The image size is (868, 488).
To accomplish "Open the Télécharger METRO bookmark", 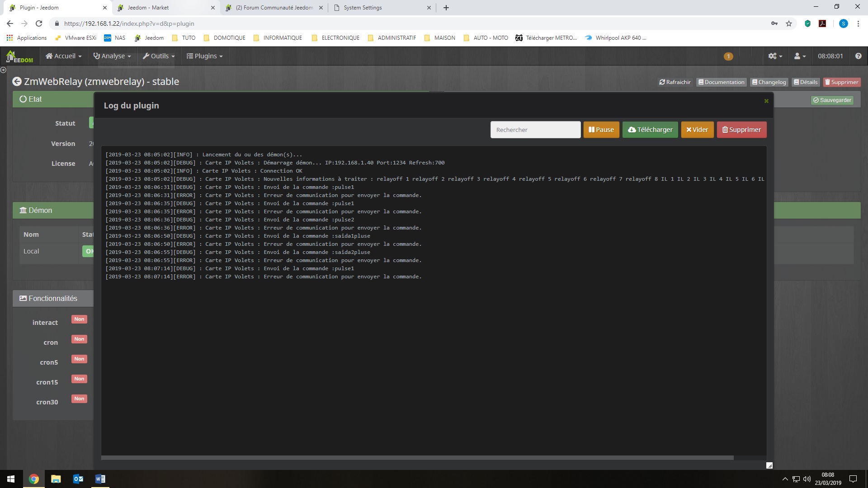I will (x=547, y=38).
